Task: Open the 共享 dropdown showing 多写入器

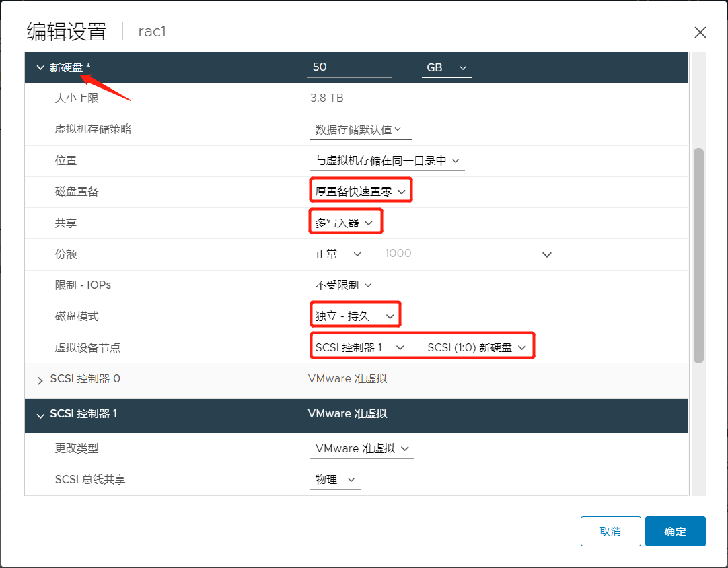Action: click(x=344, y=221)
